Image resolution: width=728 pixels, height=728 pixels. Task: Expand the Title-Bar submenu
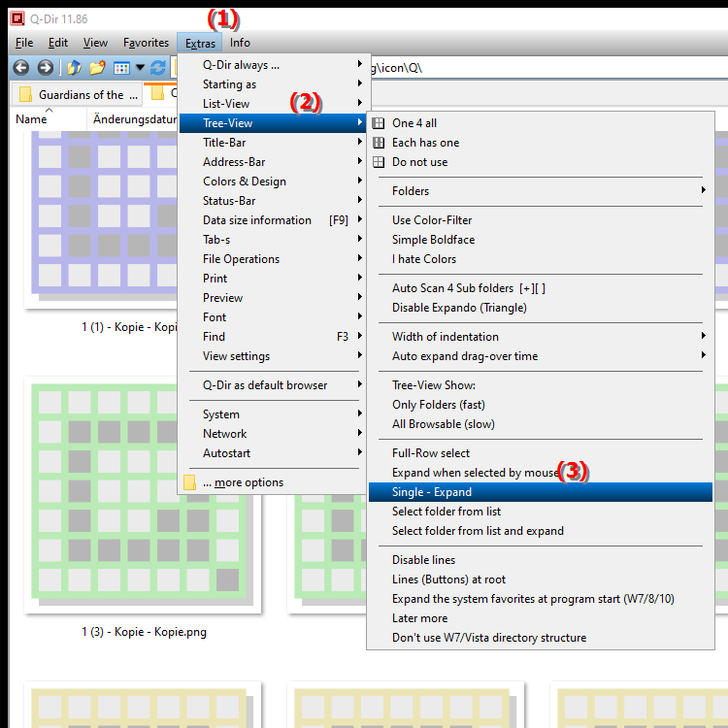pos(273,143)
